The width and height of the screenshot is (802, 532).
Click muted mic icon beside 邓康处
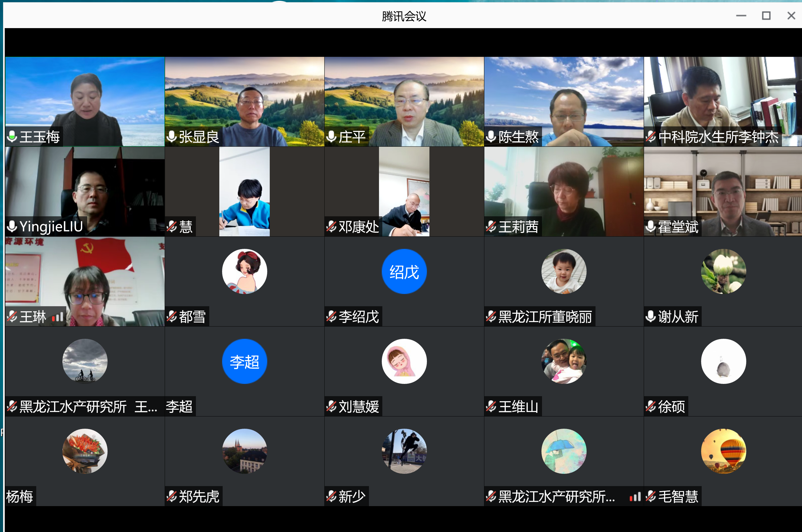tap(331, 227)
